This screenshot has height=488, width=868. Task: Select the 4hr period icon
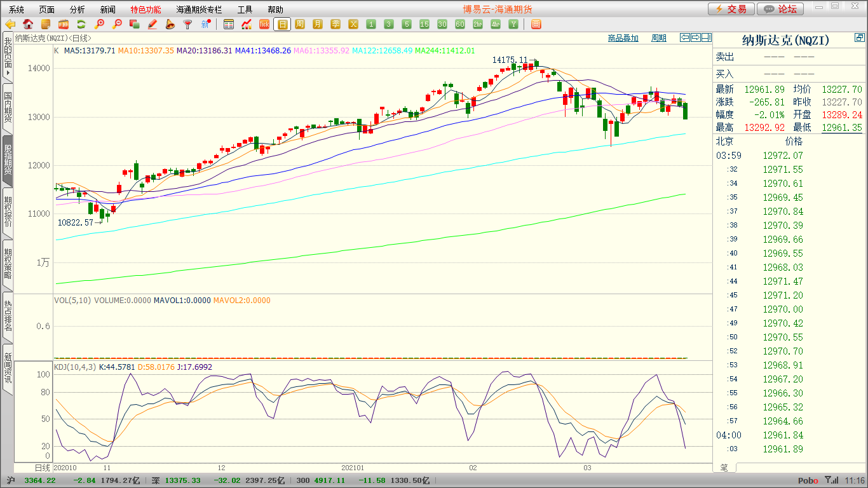click(496, 24)
